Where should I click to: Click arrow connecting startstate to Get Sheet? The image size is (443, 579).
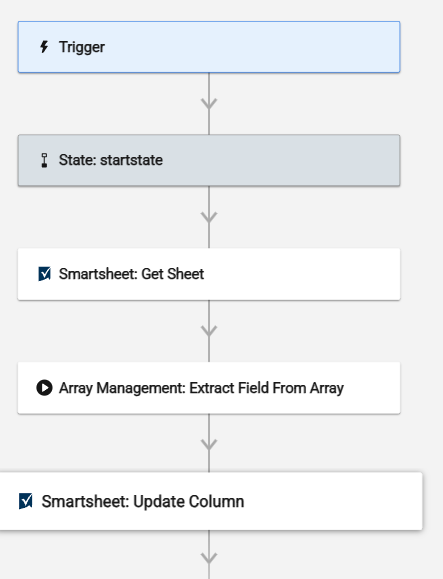pos(209,217)
